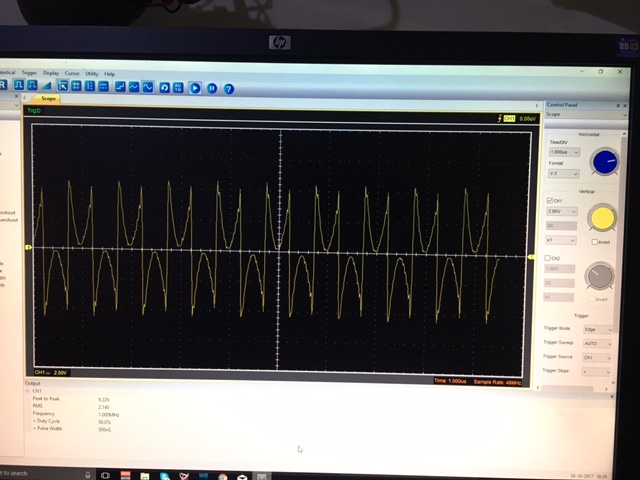
Task: Click the taskbar search microphone icon
Action: click(x=87, y=475)
